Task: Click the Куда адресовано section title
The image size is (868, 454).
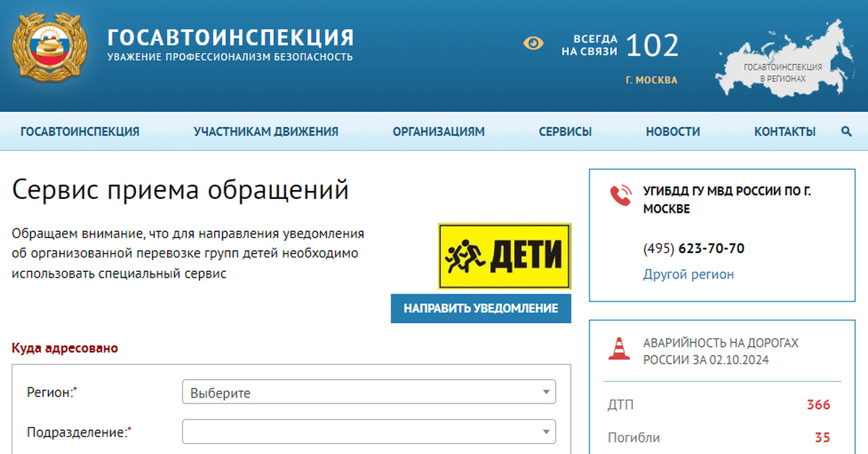Action: coord(65,348)
